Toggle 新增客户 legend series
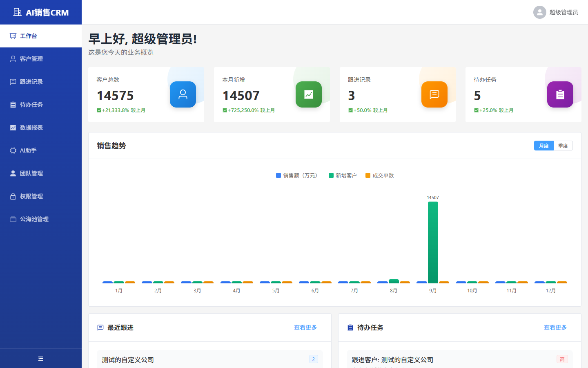 coord(343,175)
